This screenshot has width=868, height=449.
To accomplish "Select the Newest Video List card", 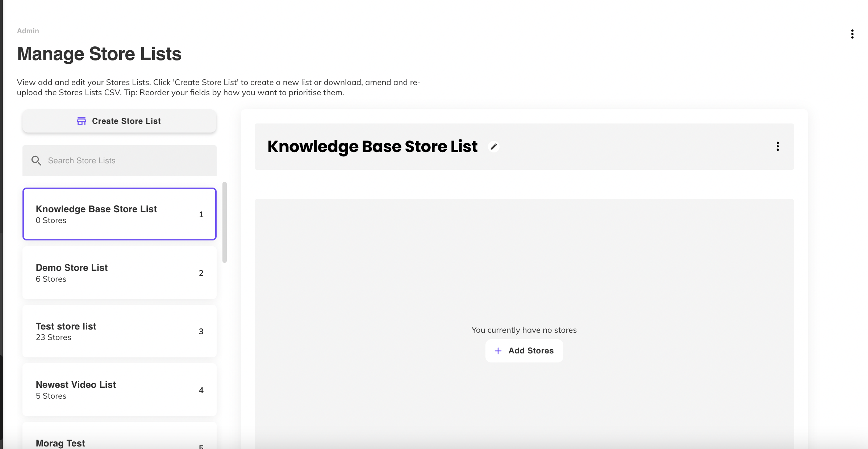I will point(119,390).
